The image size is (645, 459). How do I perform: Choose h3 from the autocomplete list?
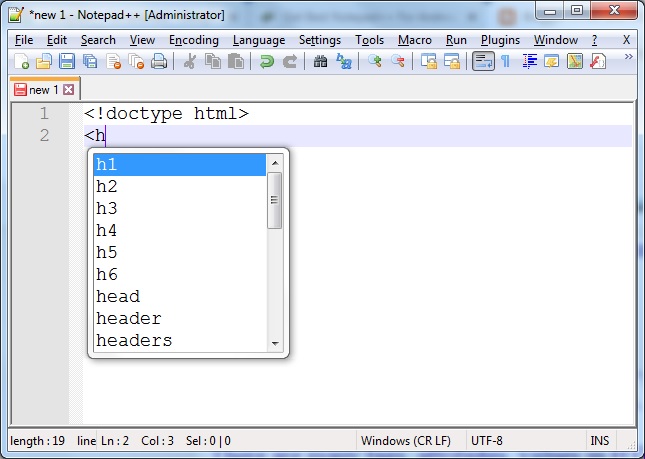point(179,208)
